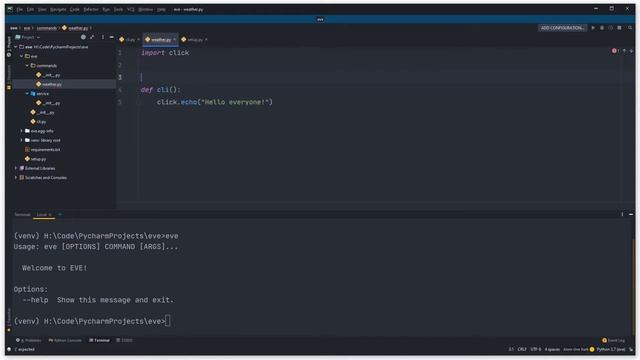
Task: Open the Project panel options (three dots) icon
Action: click(102, 37)
